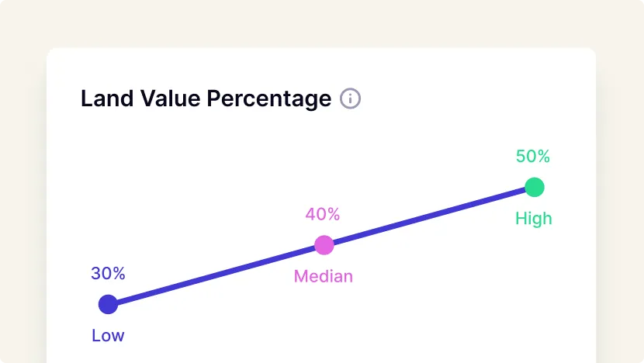Viewport: 644px width, 363px height.
Task: Click the Low text label
Action: click(x=108, y=336)
